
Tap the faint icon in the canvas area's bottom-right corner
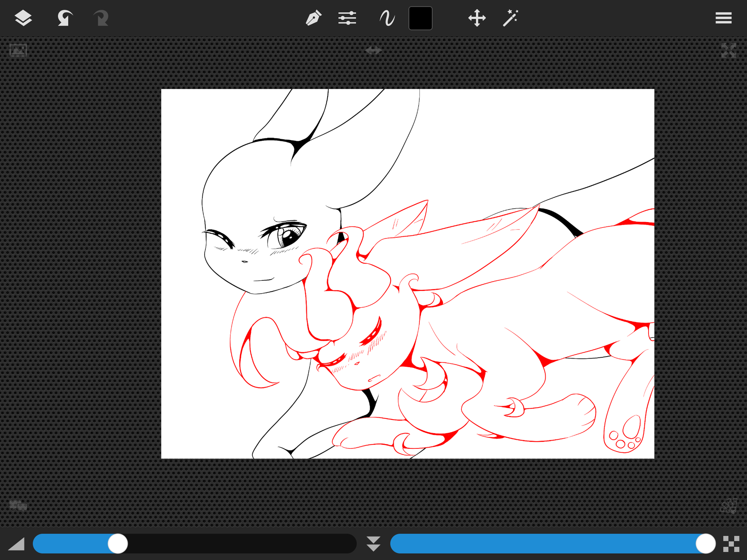click(x=729, y=506)
